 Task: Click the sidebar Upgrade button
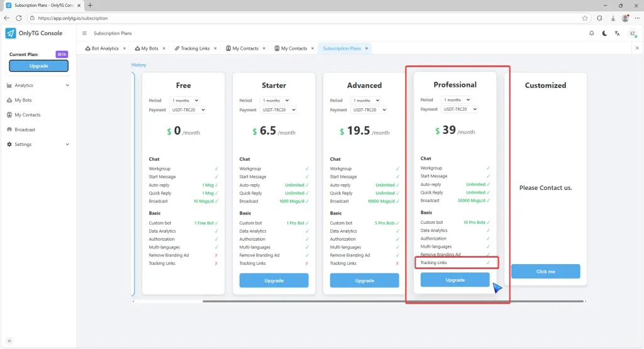38,65
